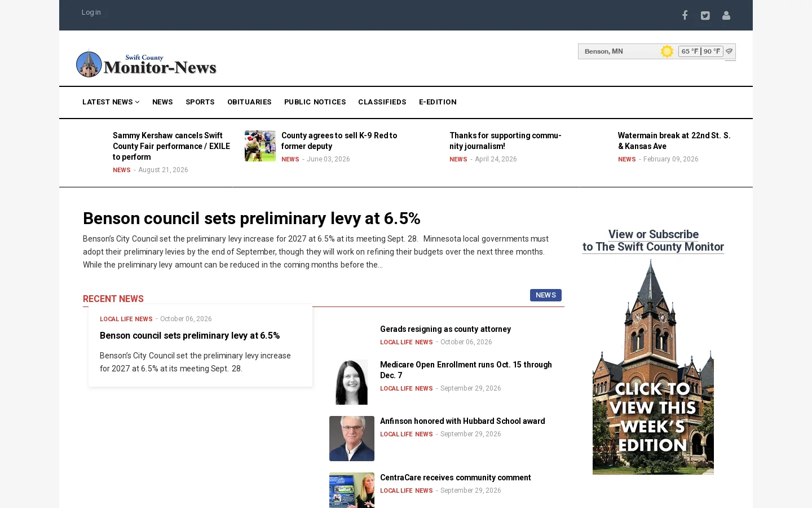Open the CentraCare receives community comment article
This screenshot has width=812, height=508.
coord(456,478)
